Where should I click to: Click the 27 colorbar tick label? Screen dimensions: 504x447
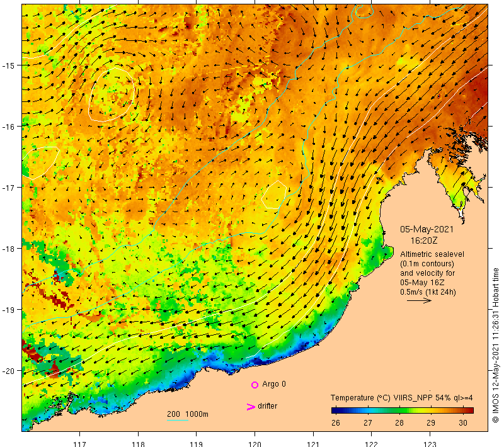[x=368, y=422]
